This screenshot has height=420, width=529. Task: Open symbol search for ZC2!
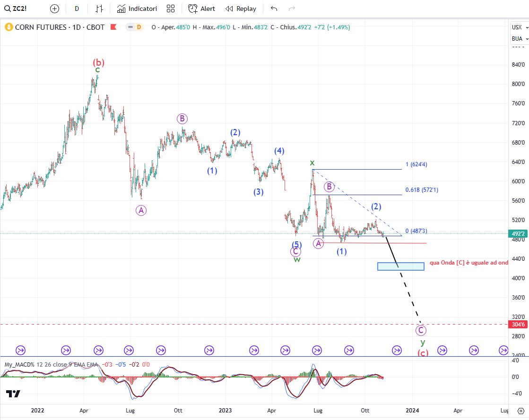16,9
